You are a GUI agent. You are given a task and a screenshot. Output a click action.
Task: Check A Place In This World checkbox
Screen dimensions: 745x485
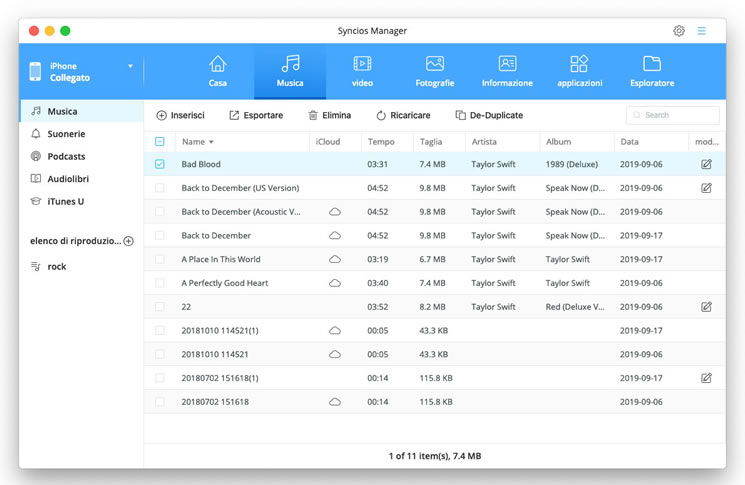[160, 259]
